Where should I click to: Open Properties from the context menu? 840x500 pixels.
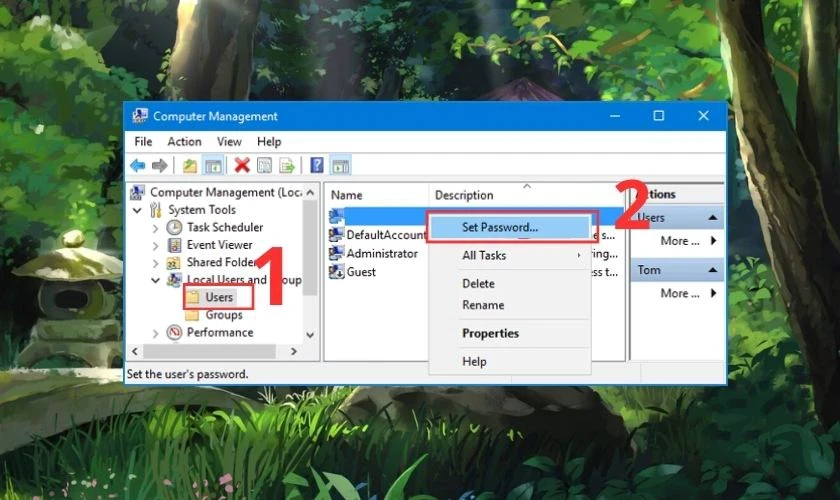pyautogui.click(x=490, y=333)
